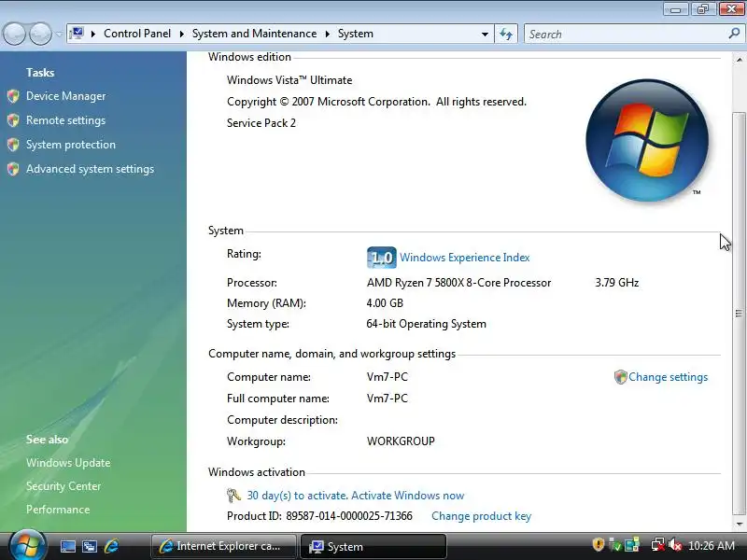Click the Remote settings shield icon
747x560 pixels.
pos(13,120)
